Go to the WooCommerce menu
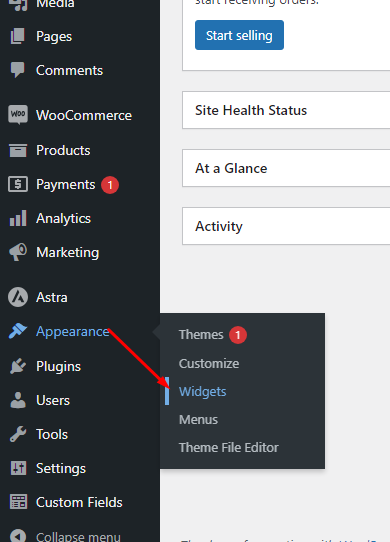The height and width of the screenshot is (542, 390). [x=84, y=115]
